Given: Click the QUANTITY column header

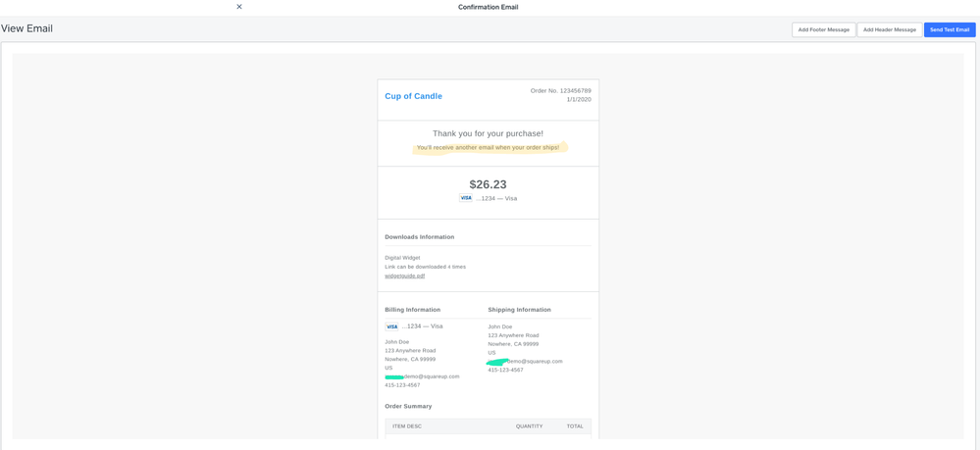Looking at the screenshot, I should [x=529, y=426].
